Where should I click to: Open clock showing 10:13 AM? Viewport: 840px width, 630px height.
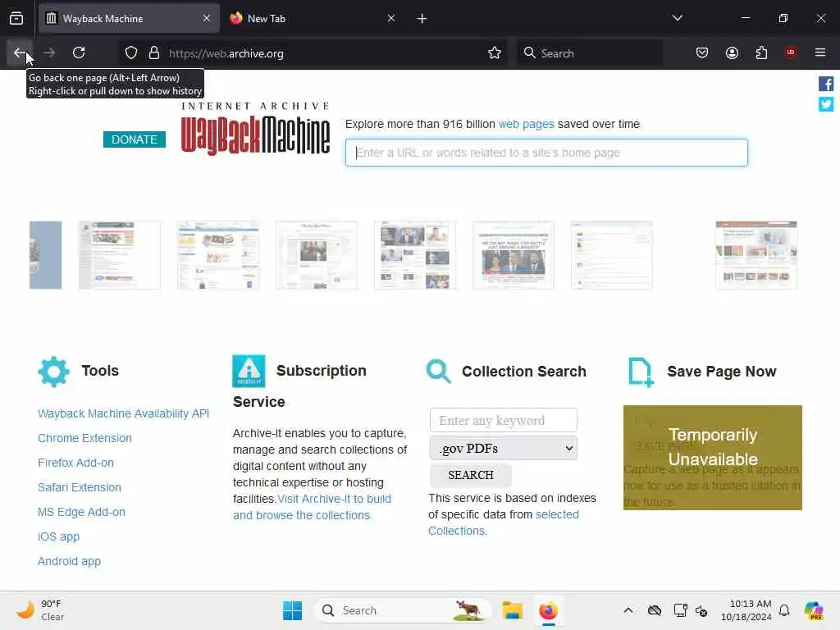click(x=746, y=610)
